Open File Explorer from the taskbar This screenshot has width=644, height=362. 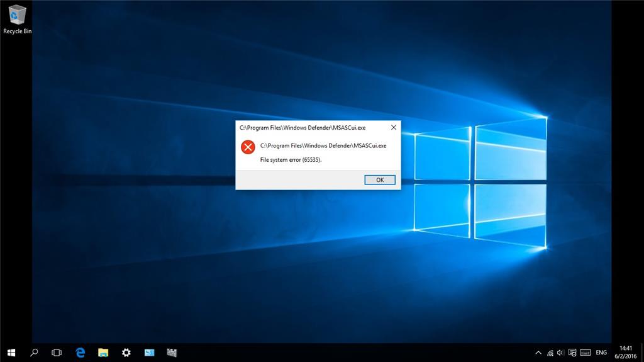click(103, 353)
